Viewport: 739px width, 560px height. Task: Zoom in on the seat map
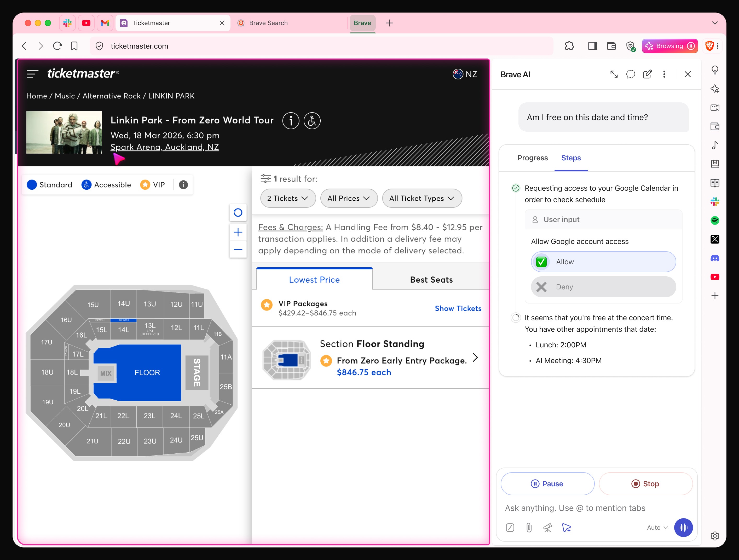(x=238, y=232)
